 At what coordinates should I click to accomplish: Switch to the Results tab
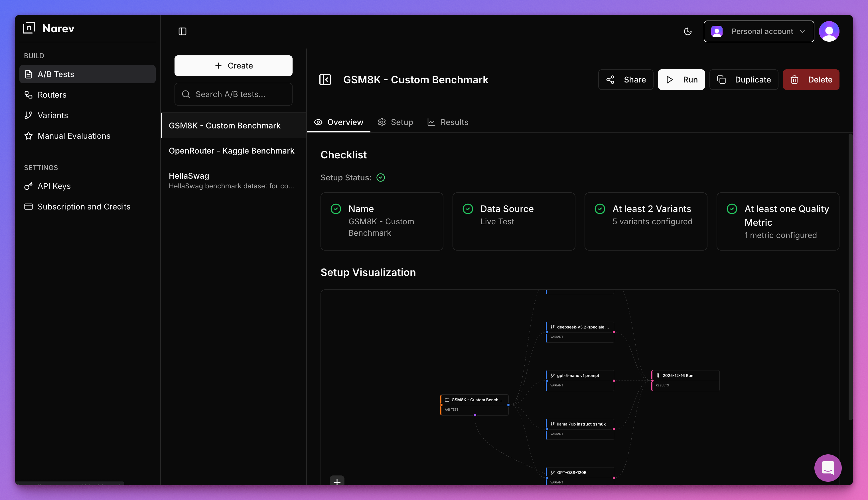coord(448,122)
